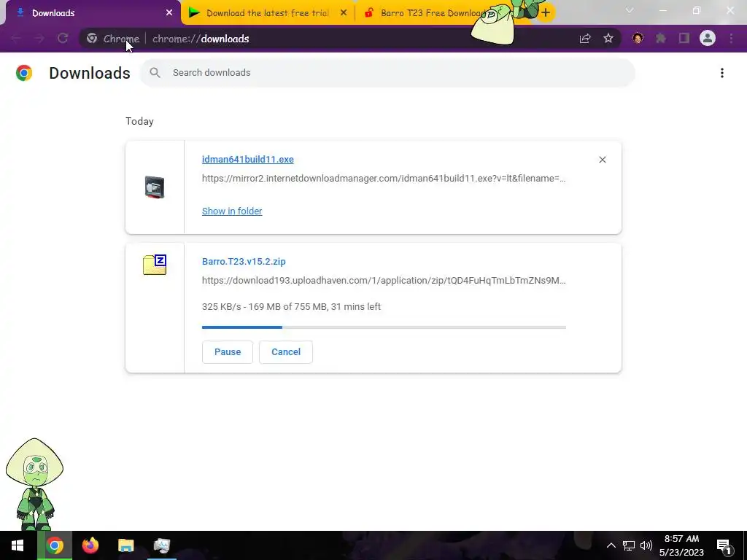
Task: Switch to the Download the latest free trial tab
Action: [268, 13]
